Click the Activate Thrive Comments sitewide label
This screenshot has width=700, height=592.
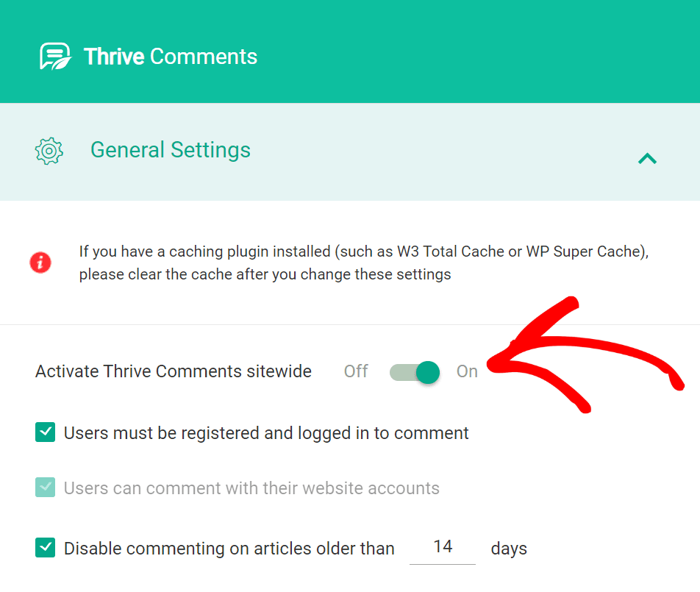[x=174, y=371]
